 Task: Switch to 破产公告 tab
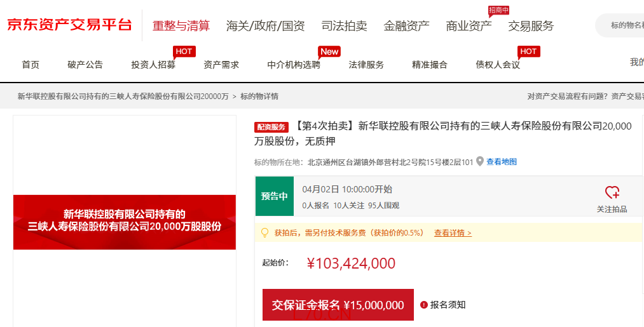pyautogui.click(x=85, y=64)
